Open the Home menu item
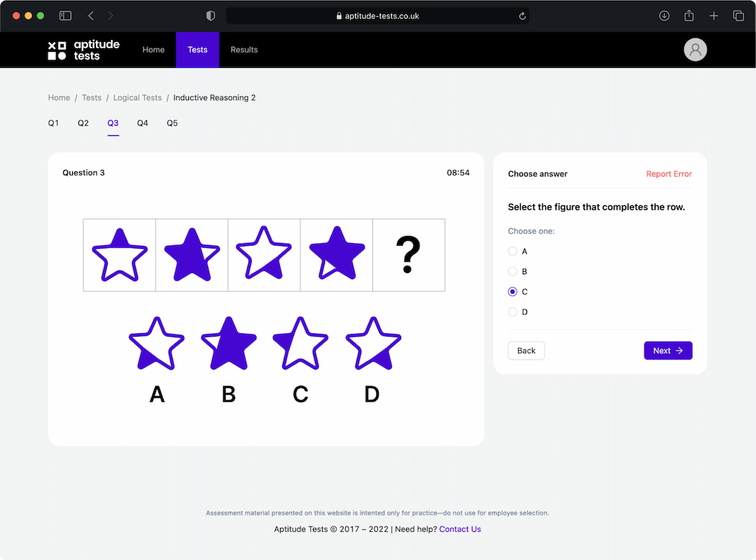The image size is (756, 560). point(153,50)
